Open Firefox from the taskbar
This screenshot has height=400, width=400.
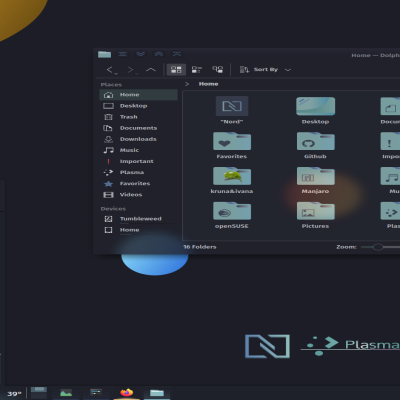tap(126, 393)
